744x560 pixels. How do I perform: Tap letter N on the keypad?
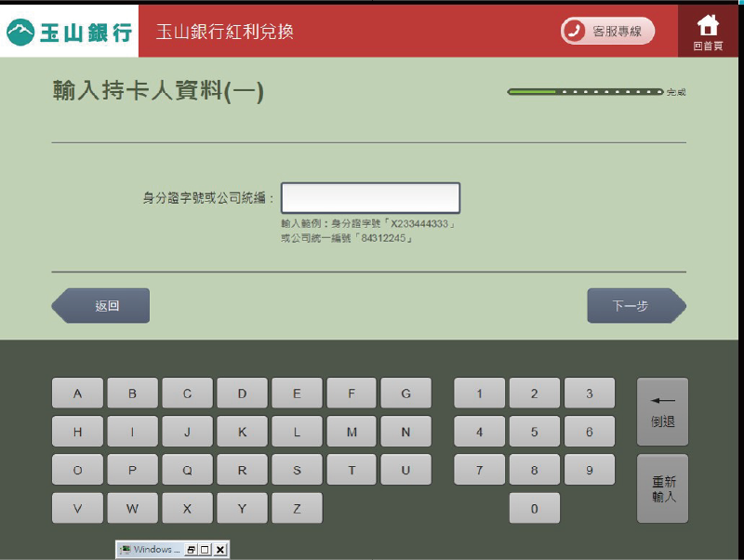406,432
